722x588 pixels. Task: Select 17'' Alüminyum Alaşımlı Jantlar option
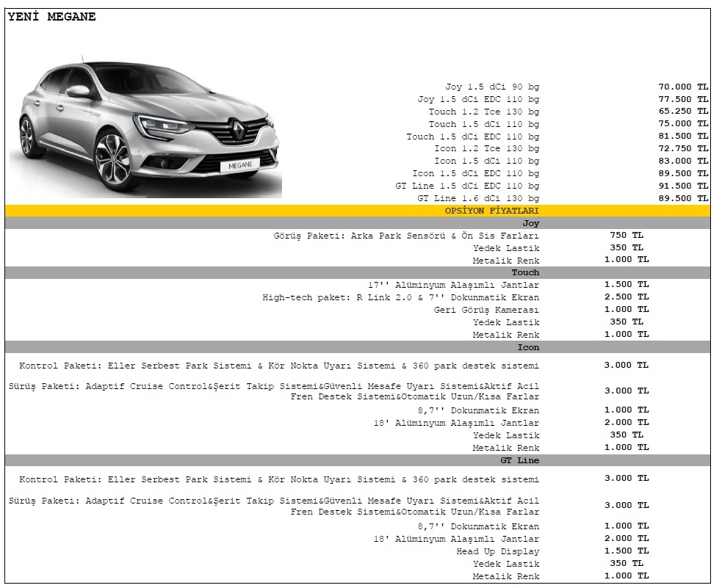click(454, 286)
